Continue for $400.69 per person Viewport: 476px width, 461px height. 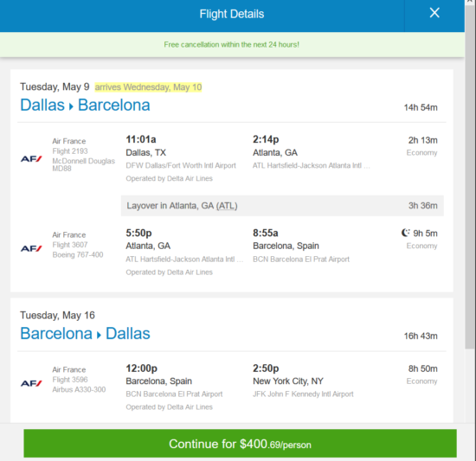(240, 444)
